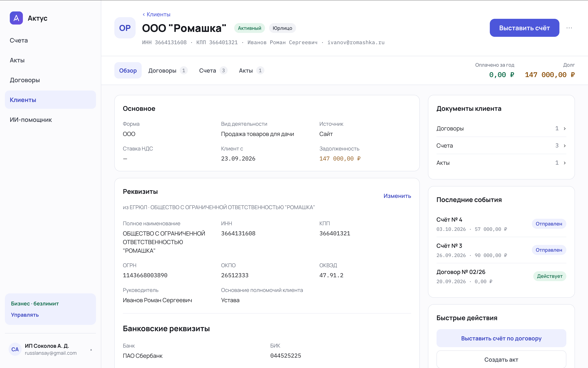The image size is (588, 368).
Task: Open Акты in the sidebar
Action: click(x=50, y=60)
